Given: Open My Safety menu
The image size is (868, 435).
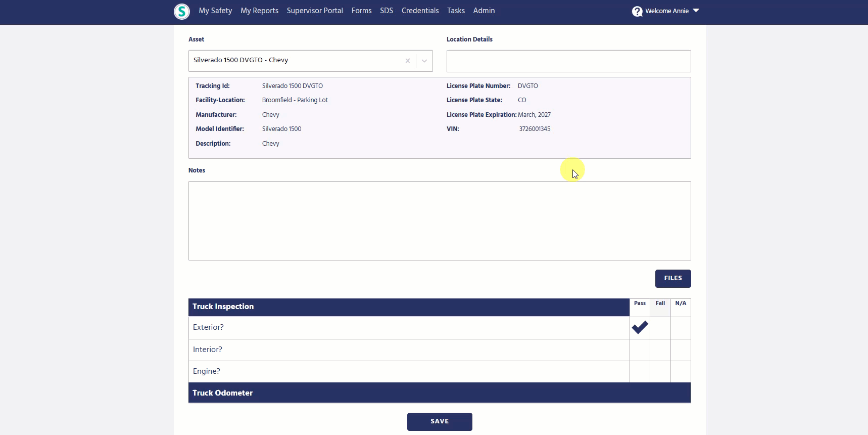Looking at the screenshot, I should [x=215, y=11].
